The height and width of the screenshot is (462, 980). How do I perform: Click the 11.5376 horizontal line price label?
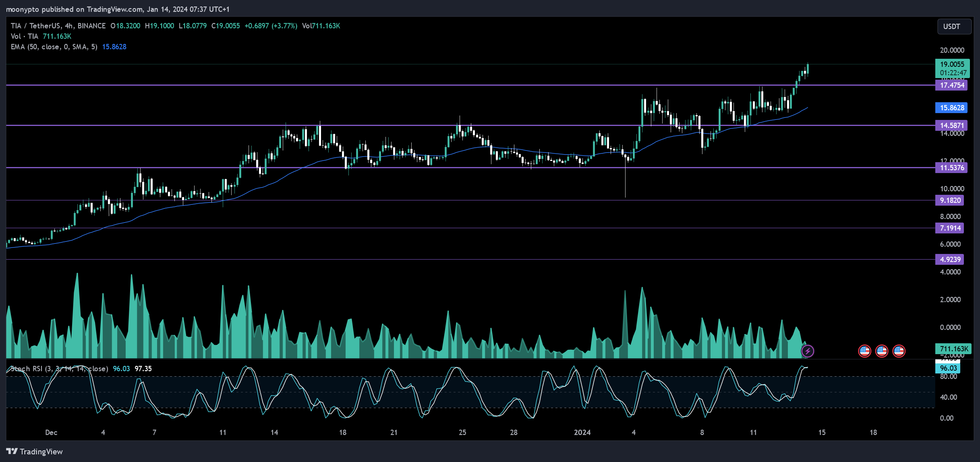[952, 168]
